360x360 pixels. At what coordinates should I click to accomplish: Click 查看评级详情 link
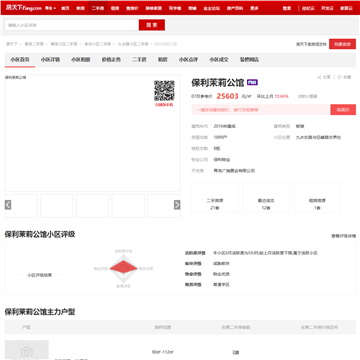pos(343,236)
